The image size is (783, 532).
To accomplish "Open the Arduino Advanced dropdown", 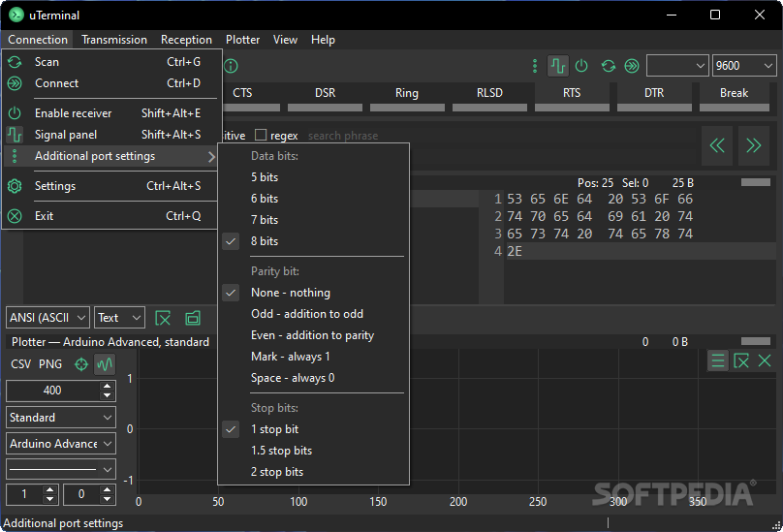I will (x=61, y=444).
